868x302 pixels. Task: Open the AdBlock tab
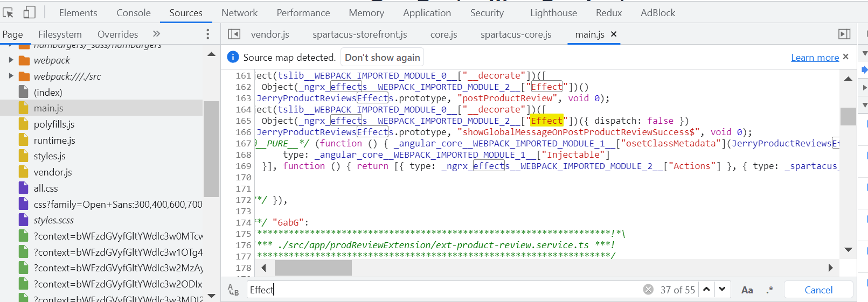tap(658, 13)
